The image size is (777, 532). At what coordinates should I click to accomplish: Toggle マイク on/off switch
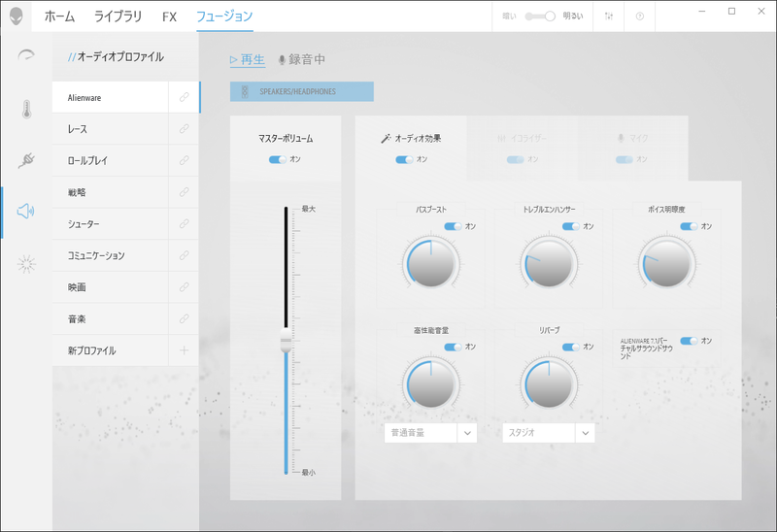pyautogui.click(x=625, y=159)
